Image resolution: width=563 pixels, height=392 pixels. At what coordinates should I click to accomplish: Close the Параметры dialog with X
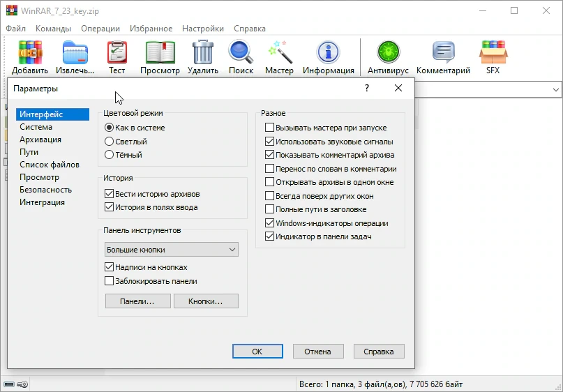398,88
